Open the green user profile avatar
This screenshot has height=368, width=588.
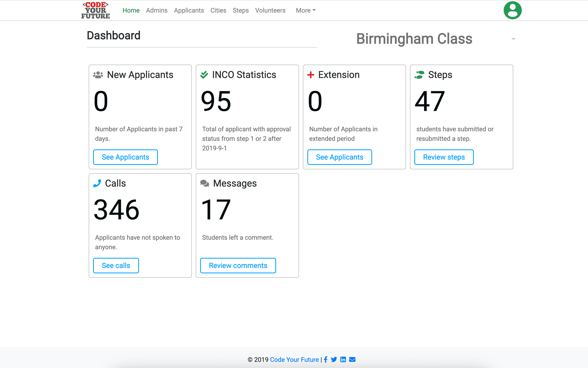[x=513, y=10]
